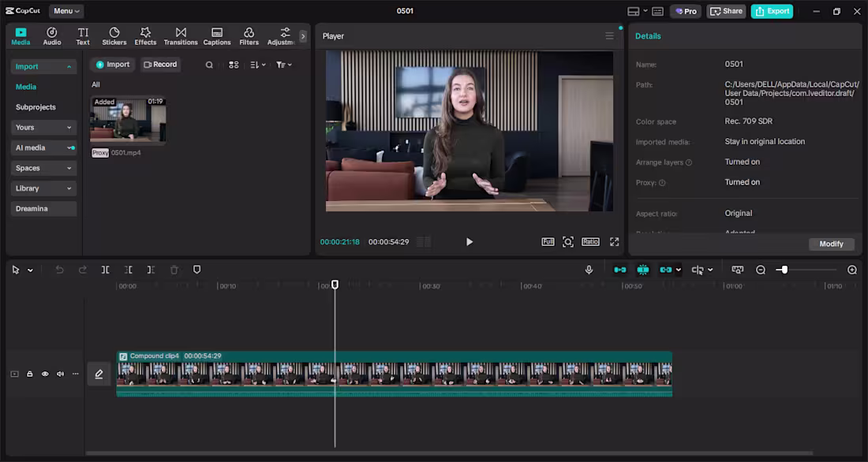Select the 0501.mp4 media thumbnail
This screenshot has width=868, height=462.
tap(128, 120)
